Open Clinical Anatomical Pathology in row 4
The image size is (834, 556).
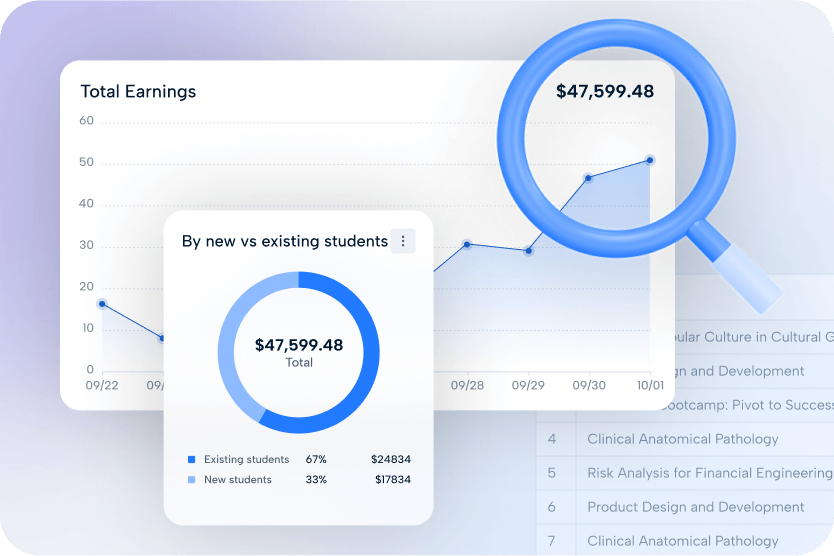coord(682,439)
